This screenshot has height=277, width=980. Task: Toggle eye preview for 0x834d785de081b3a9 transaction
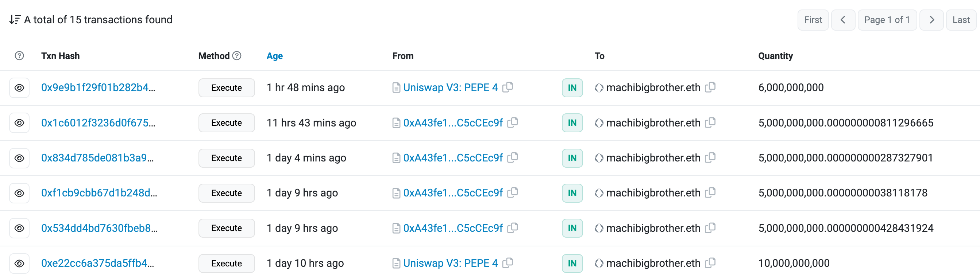click(x=19, y=158)
